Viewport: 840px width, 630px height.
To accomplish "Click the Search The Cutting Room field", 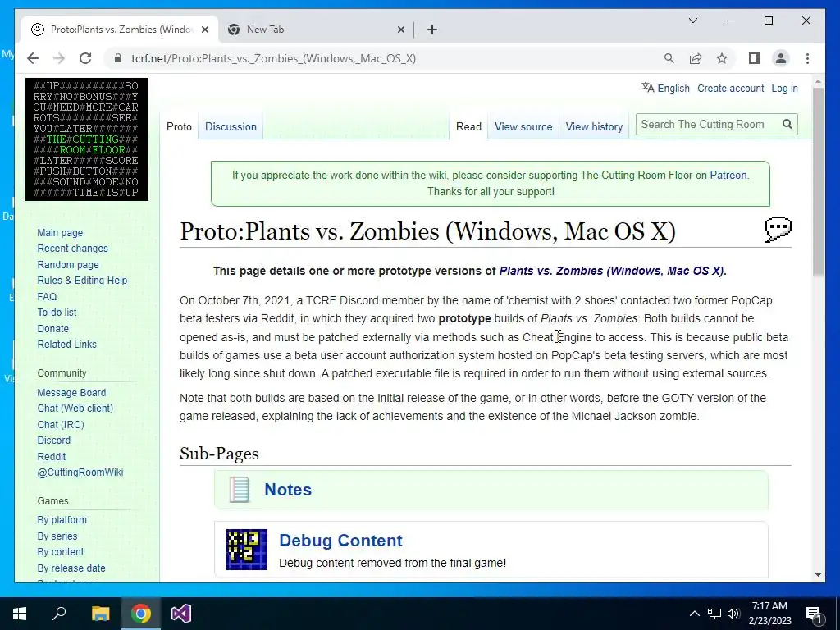I will tap(707, 125).
